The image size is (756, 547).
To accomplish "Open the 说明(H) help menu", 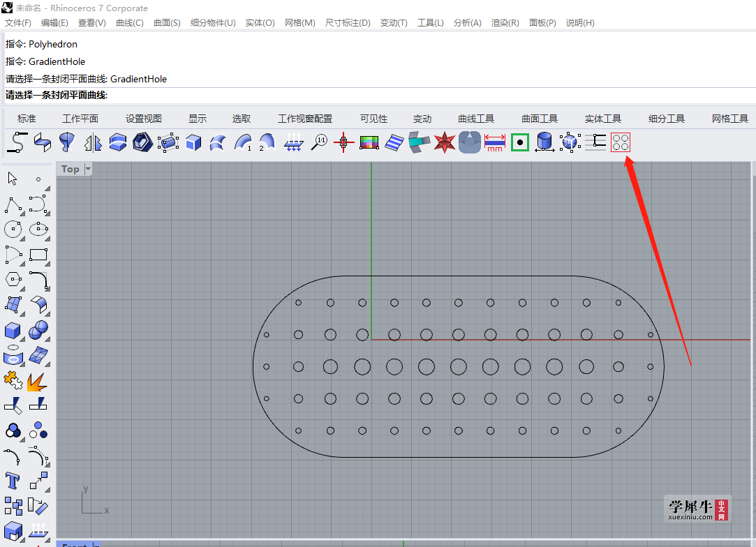I will (x=580, y=22).
